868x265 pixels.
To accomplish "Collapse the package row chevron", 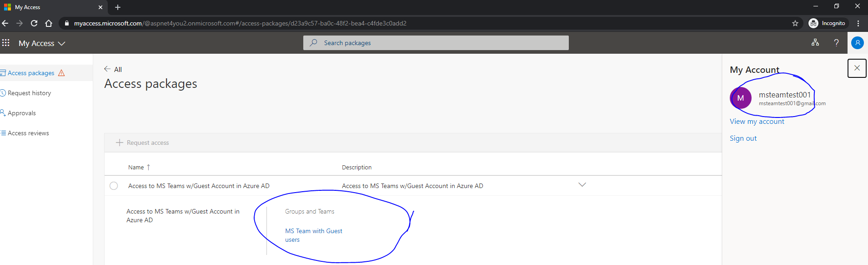I will coord(582,185).
